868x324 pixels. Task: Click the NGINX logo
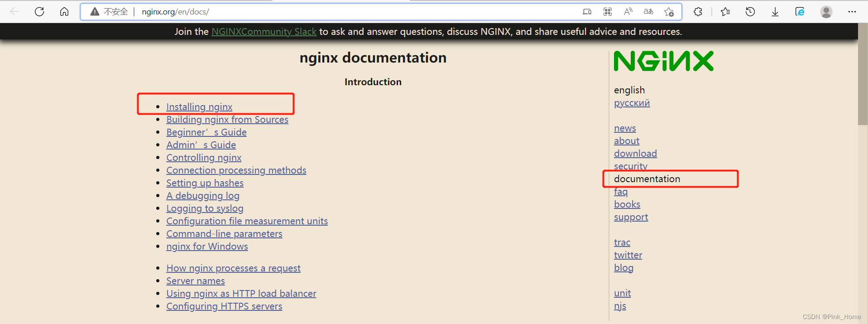tap(663, 61)
